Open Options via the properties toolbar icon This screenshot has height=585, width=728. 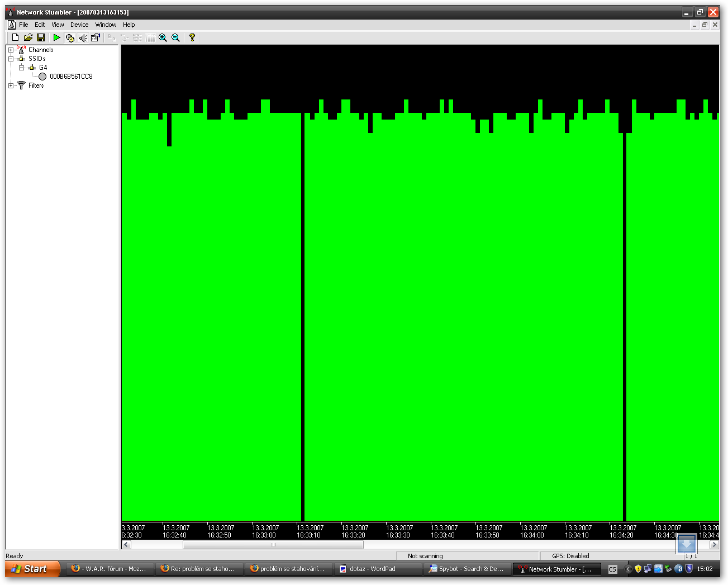pyautogui.click(x=96, y=37)
